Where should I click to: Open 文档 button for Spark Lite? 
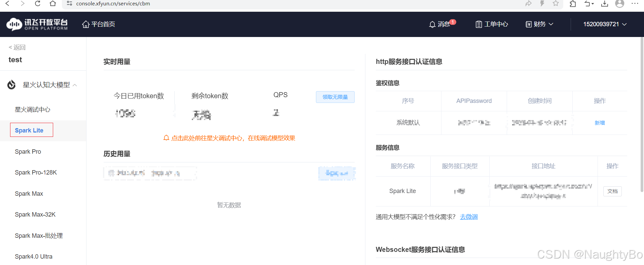tap(612, 191)
